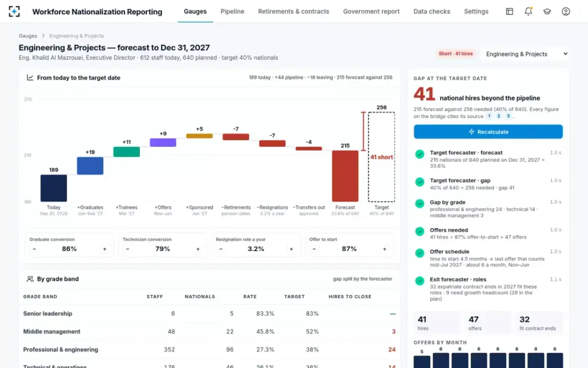Image resolution: width=588 pixels, height=368 pixels.
Task: Click green check beside Gap by grade
Action: 420,204
